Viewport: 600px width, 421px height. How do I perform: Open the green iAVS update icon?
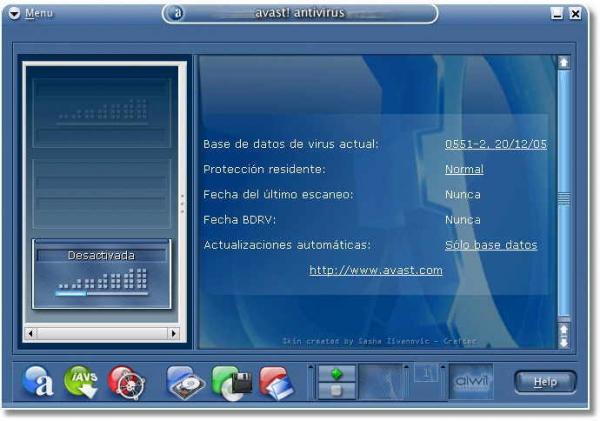point(82,382)
